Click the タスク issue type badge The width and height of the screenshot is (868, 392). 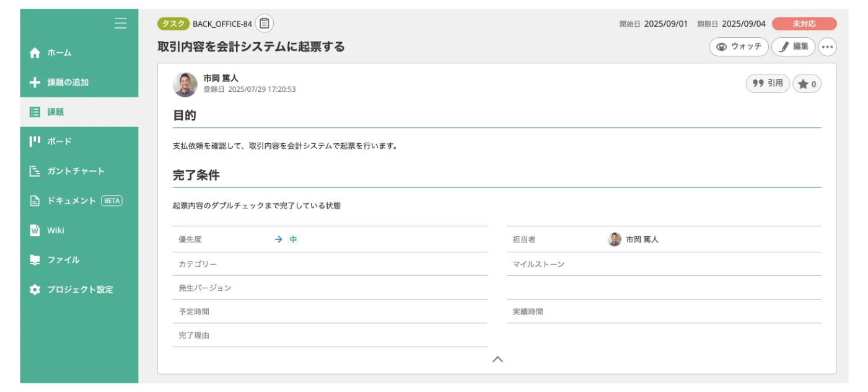[x=173, y=24]
